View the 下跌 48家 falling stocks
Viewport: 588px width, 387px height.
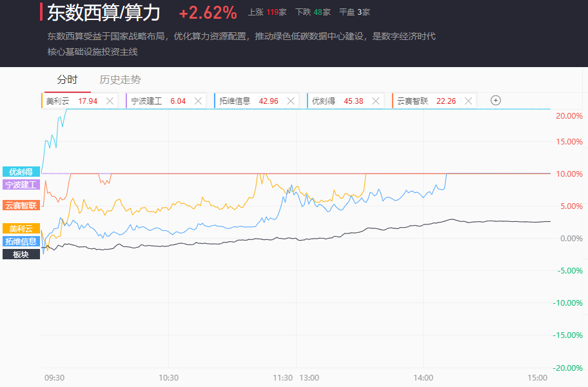click(313, 12)
